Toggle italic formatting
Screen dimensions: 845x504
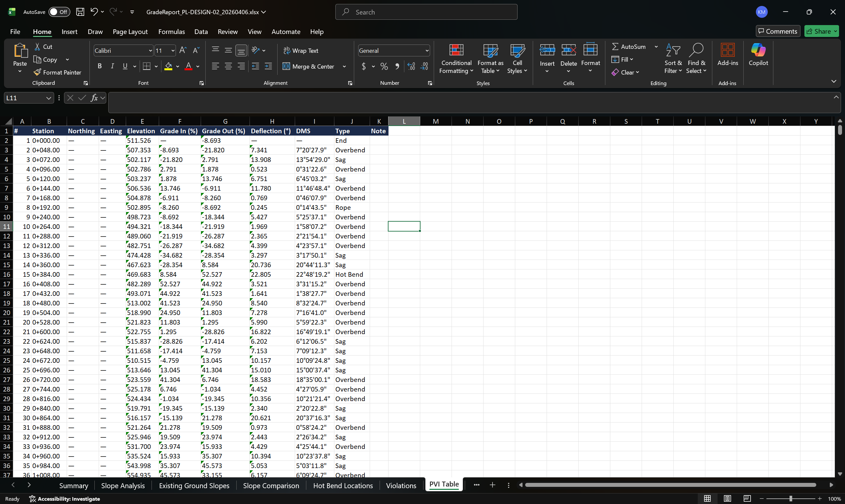[112, 66]
